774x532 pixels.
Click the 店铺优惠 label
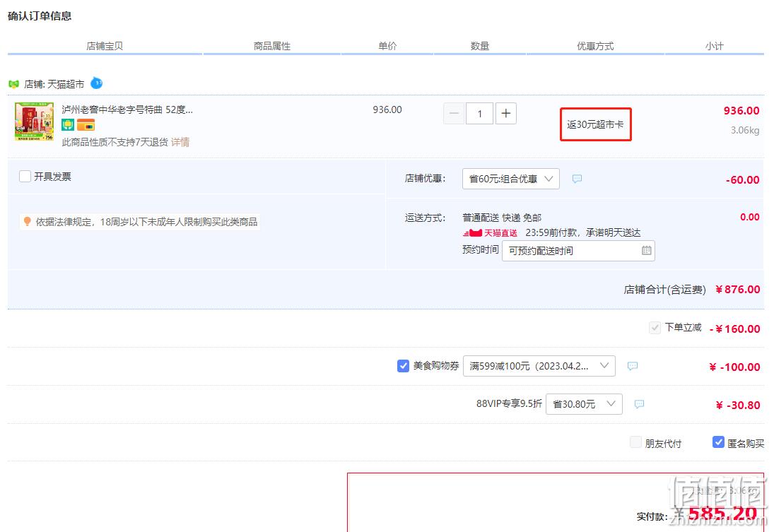click(x=425, y=178)
